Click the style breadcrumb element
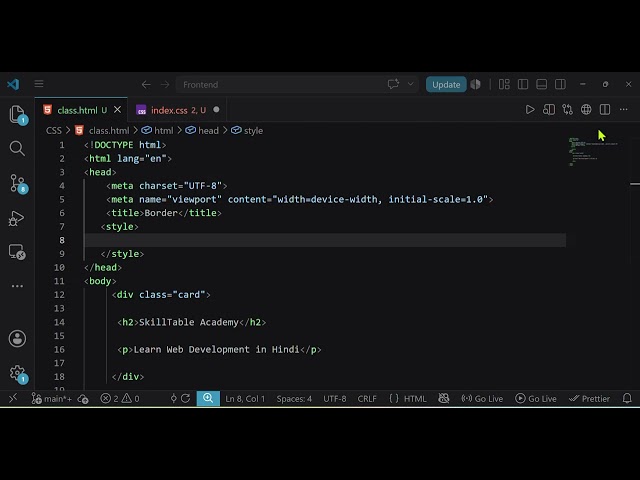Image resolution: width=640 pixels, height=480 pixels. click(x=253, y=131)
